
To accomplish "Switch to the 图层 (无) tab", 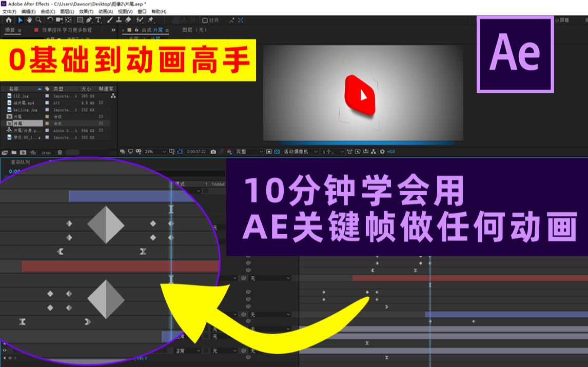I will point(194,30).
